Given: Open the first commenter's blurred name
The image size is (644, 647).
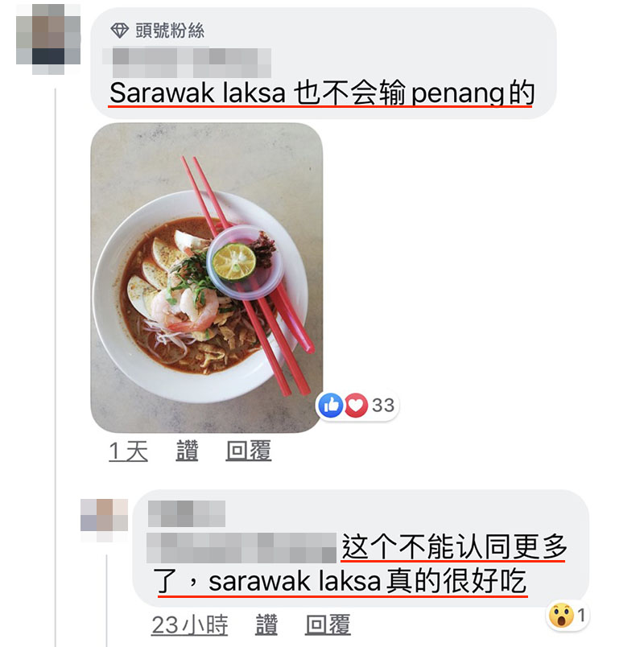Looking at the screenshot, I should 187,63.
